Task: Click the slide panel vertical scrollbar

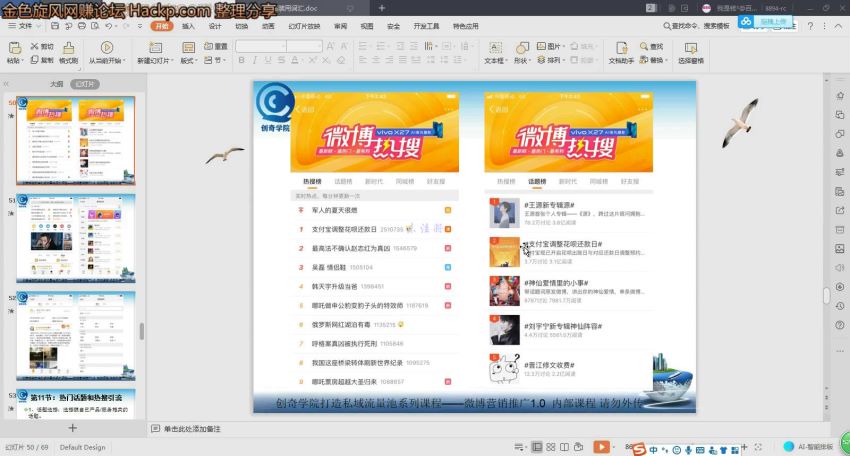Action: [141, 331]
